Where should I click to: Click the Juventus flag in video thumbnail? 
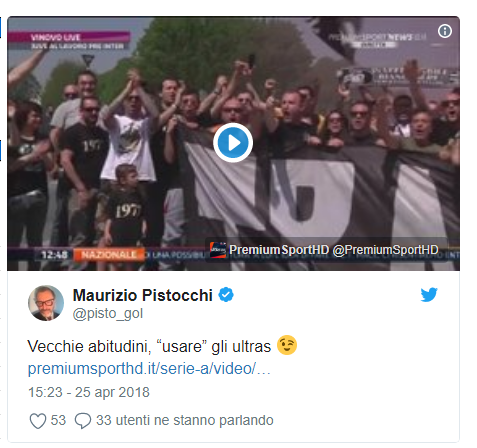pos(320,200)
